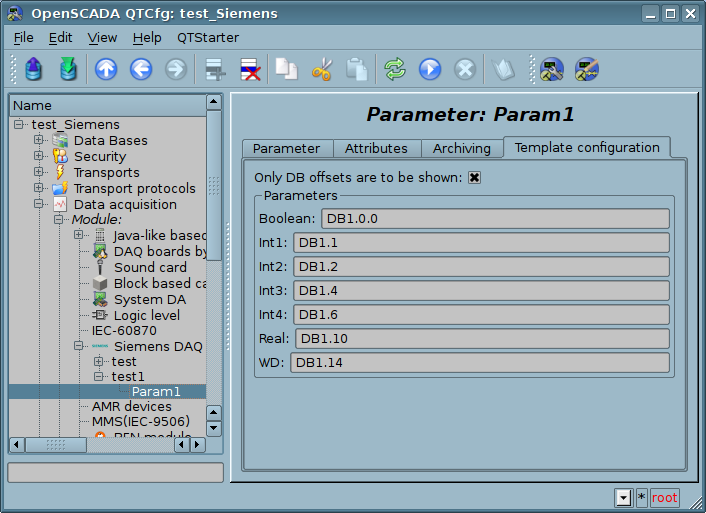This screenshot has width=706, height=513.
Task: Click the Save to DB toolbar icon
Action: click(x=68, y=69)
